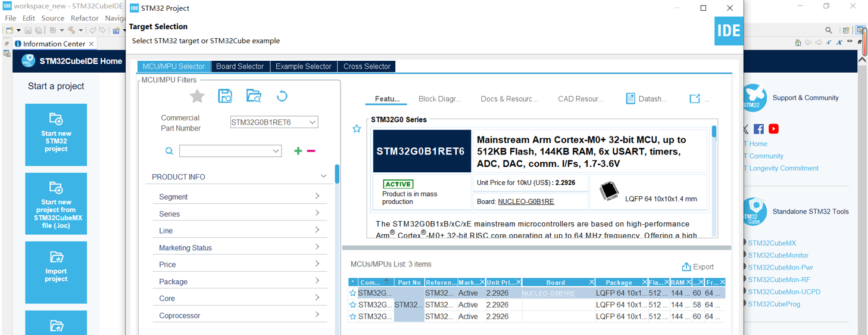Open the Datasheet document icon
The height and width of the screenshot is (335, 868).
(630, 98)
